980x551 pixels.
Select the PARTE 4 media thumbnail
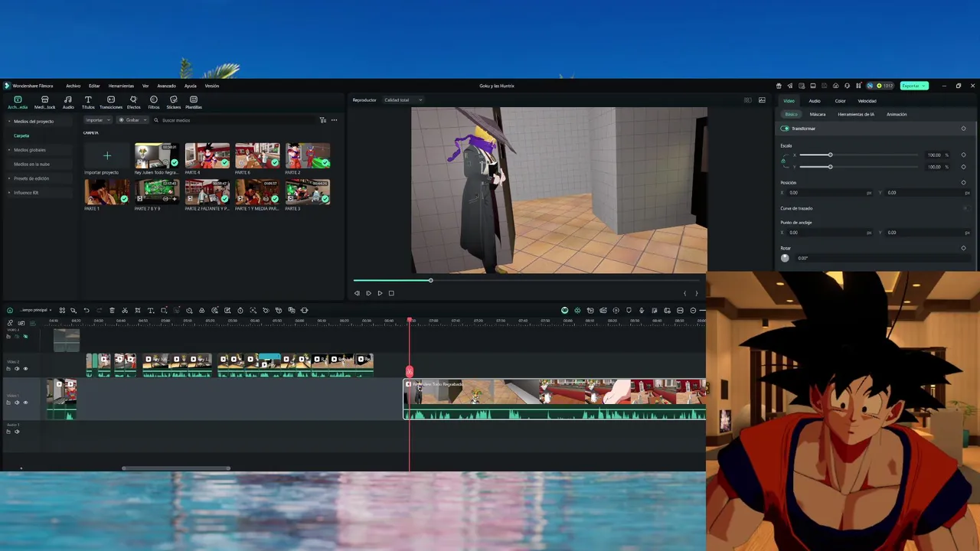tap(207, 156)
